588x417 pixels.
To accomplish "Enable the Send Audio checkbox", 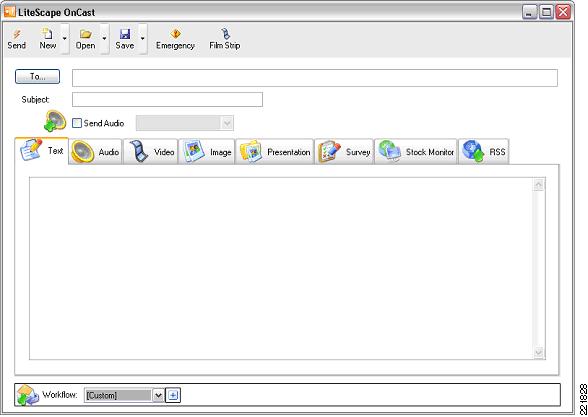I will coord(77,123).
